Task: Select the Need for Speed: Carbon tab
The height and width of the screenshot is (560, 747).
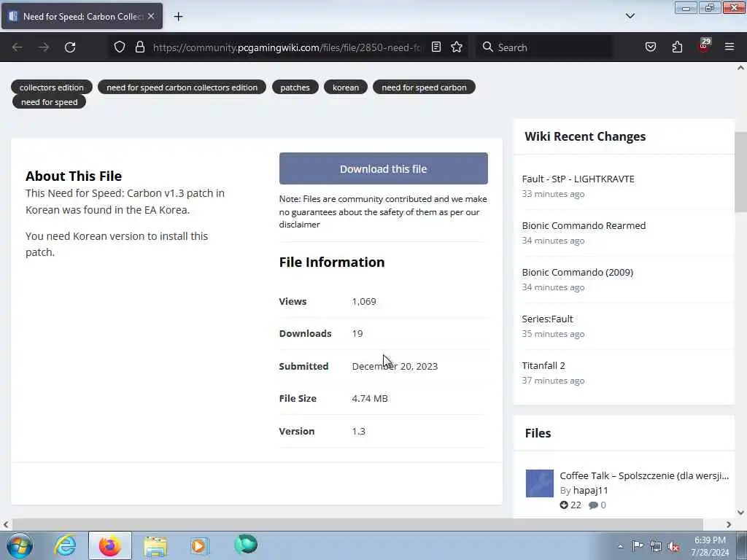Action: [x=82, y=16]
